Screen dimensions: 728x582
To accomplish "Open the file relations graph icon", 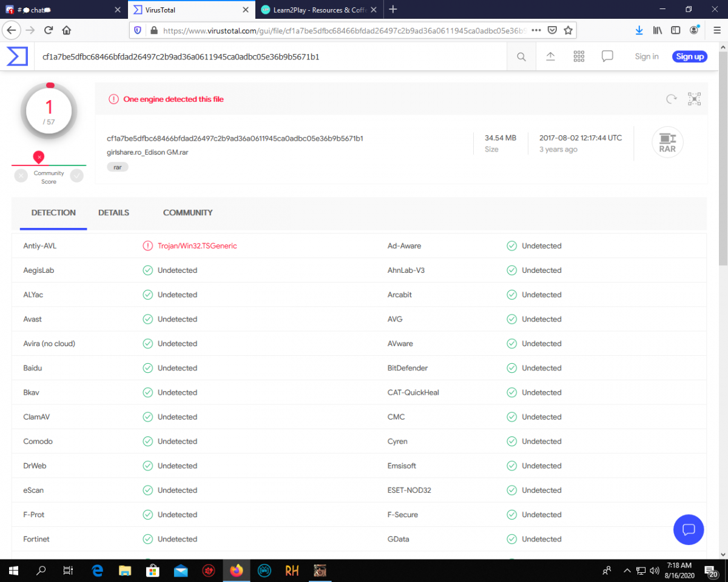I will (694, 99).
